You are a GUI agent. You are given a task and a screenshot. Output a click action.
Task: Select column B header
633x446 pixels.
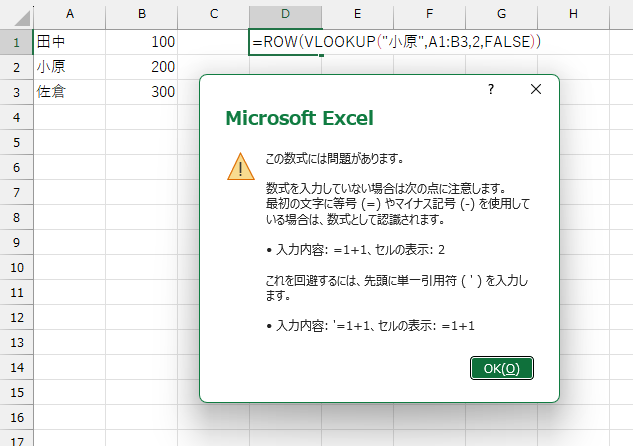142,14
